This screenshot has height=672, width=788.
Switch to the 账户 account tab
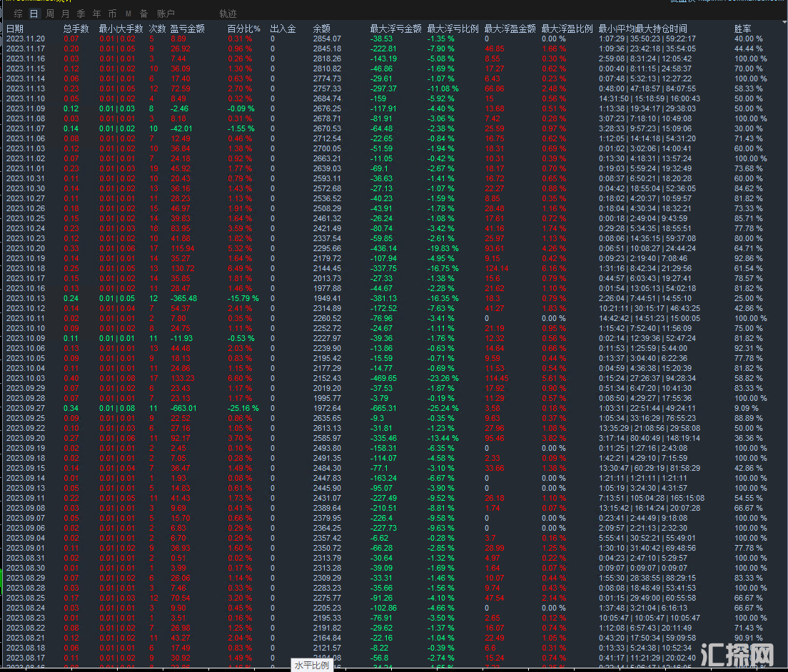pos(166,14)
